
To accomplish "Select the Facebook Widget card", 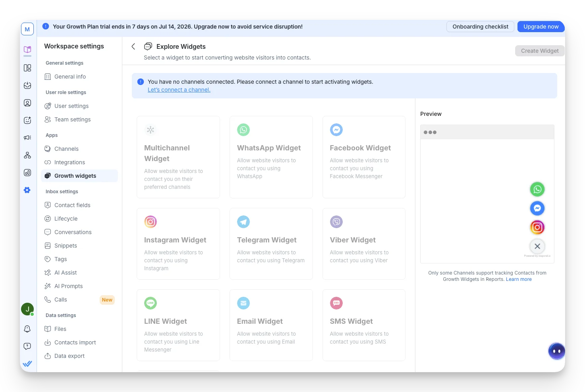I will (364, 157).
